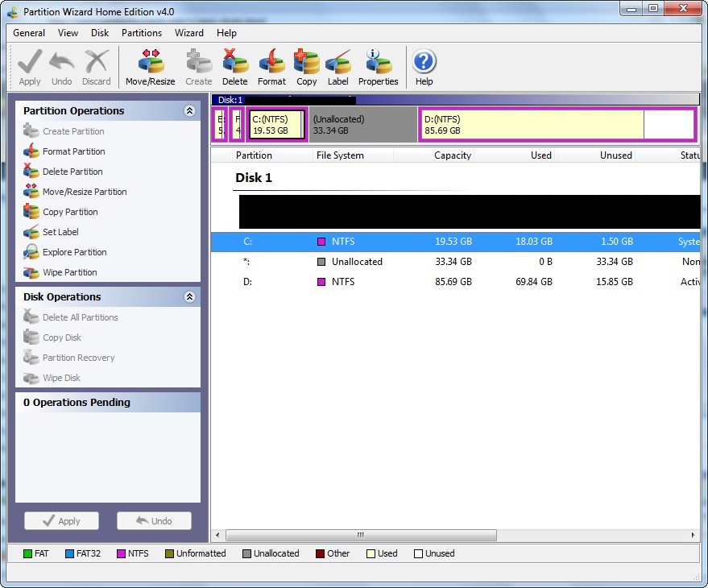Select the F: partition block in disk map
The width and height of the screenshot is (708, 588).
237,125
